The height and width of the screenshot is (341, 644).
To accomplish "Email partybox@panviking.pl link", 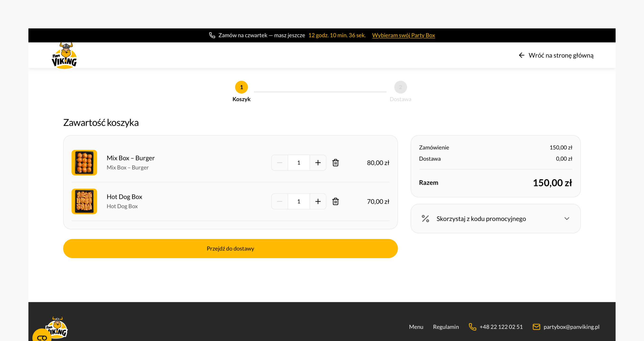I will [x=572, y=327].
